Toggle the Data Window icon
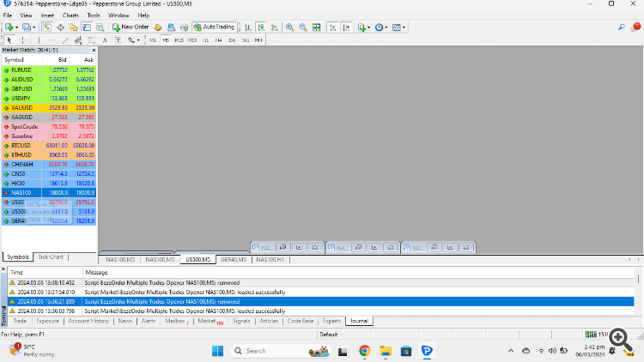Screen dimensions: 644x362 60,27
